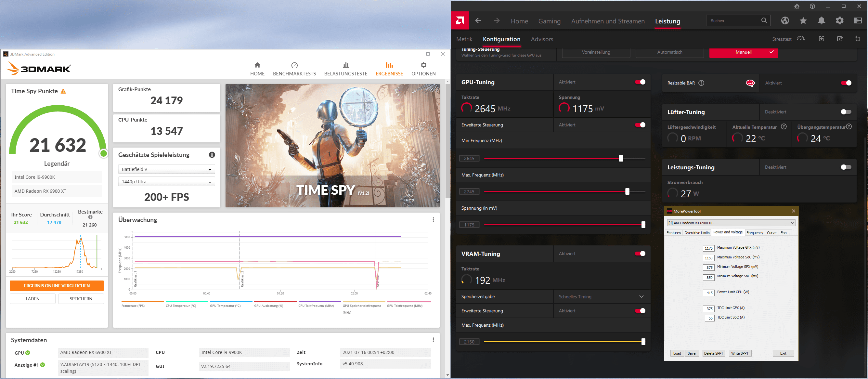
Task: Click the Time Spy warning triangle icon
Action: [x=63, y=91]
